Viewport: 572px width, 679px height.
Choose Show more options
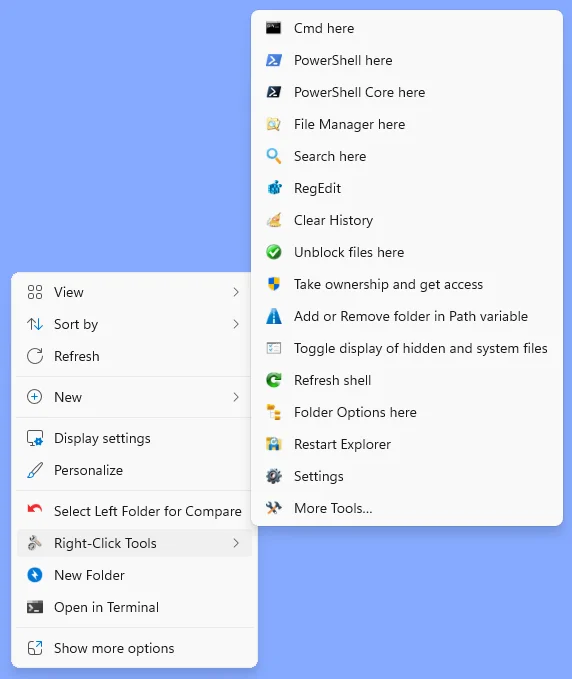(x=134, y=648)
